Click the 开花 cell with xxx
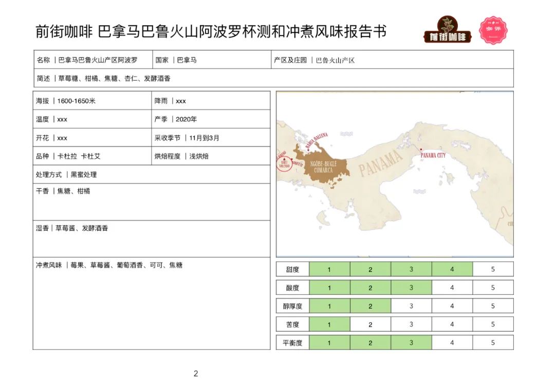 click(92, 138)
